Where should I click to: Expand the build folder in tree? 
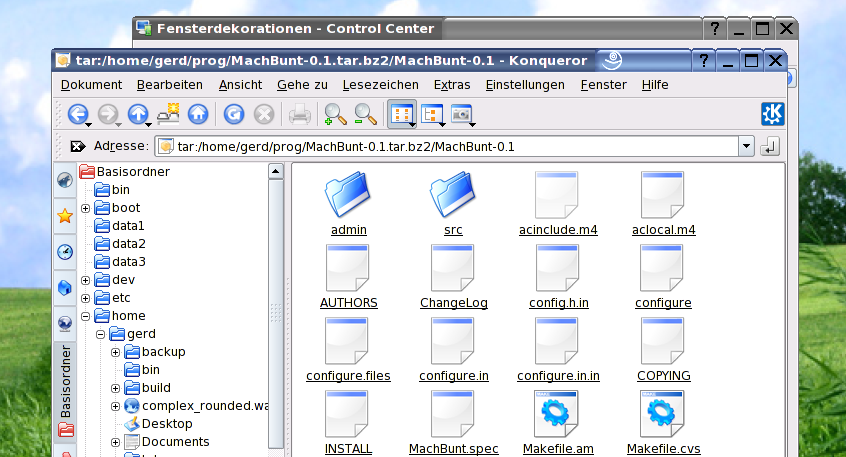[x=115, y=388]
